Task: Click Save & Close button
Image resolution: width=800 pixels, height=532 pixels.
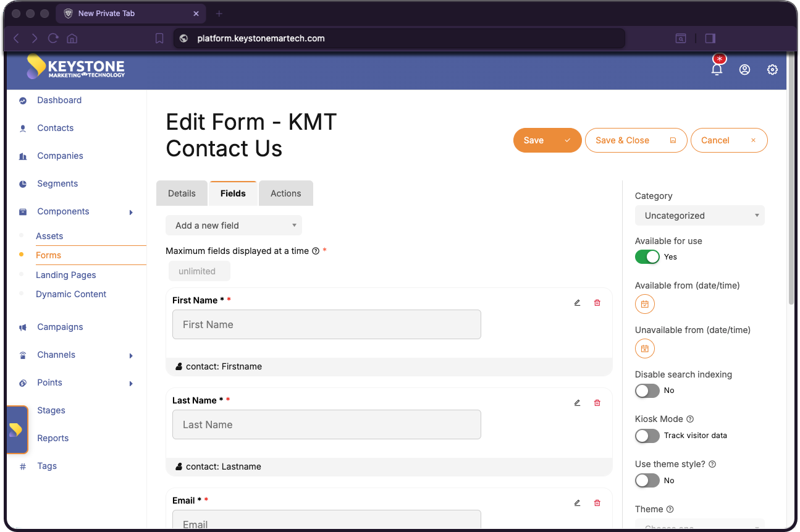Action: pyautogui.click(x=636, y=140)
